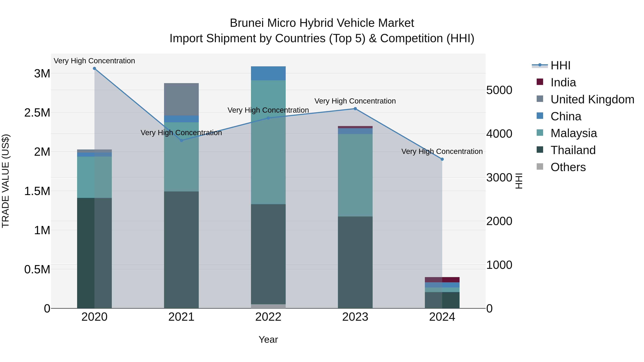The image size is (644, 362).
Task: Toggle the Thailand legend entry
Action: tap(566, 150)
